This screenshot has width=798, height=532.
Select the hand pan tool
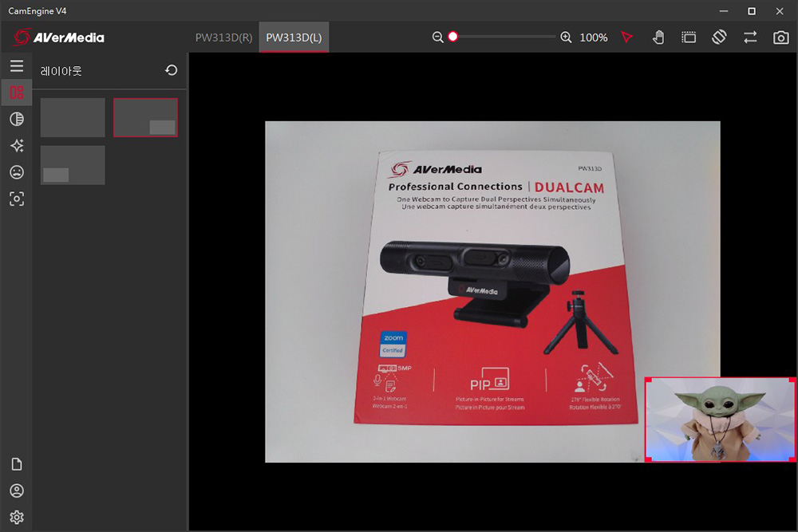(x=658, y=37)
